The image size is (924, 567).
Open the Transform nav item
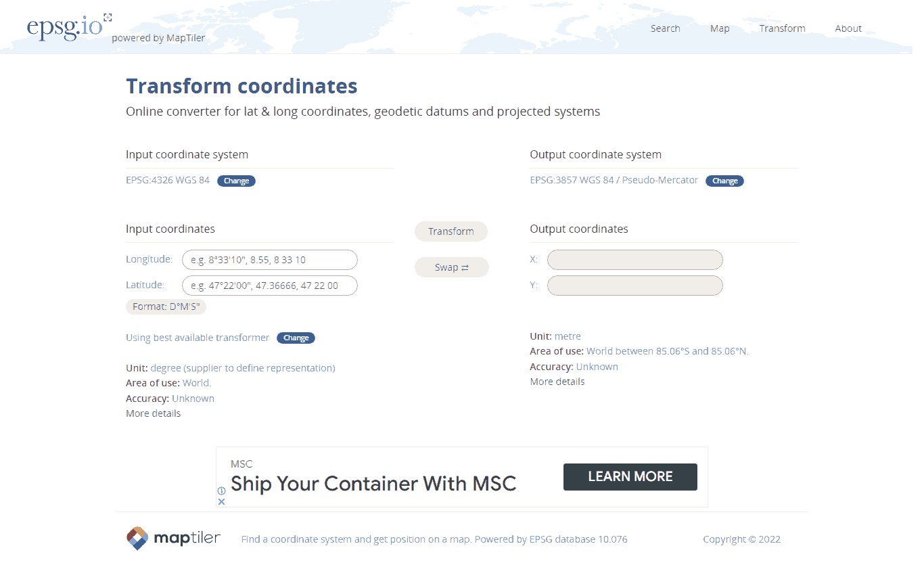[x=782, y=28]
